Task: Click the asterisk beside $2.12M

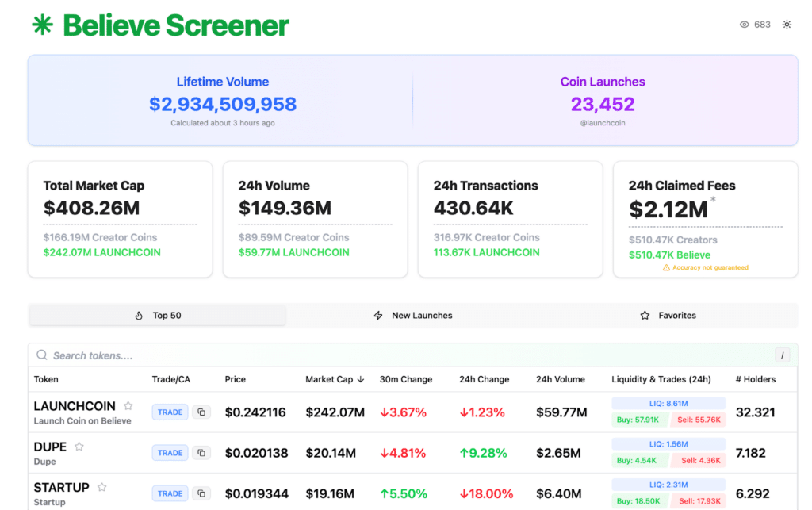Action: tap(713, 199)
